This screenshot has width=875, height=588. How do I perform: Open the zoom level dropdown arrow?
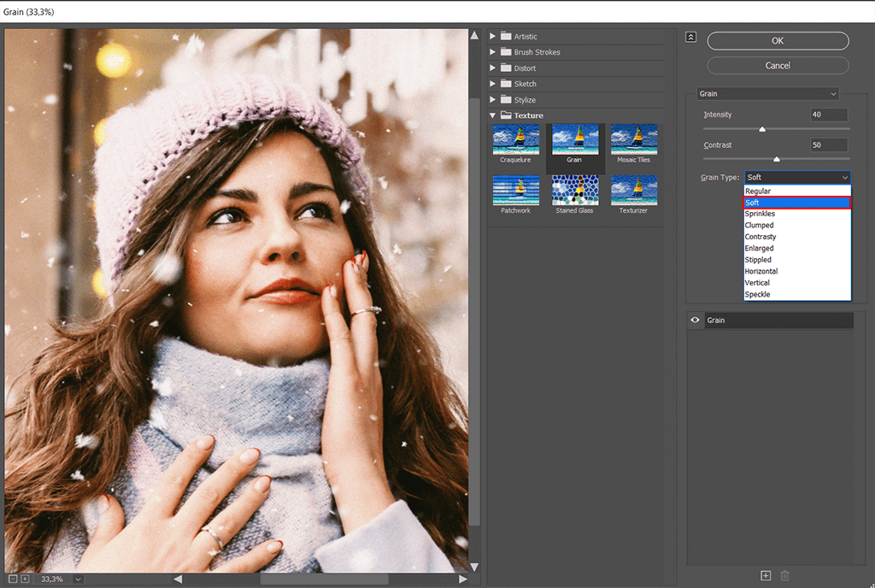pyautogui.click(x=79, y=579)
